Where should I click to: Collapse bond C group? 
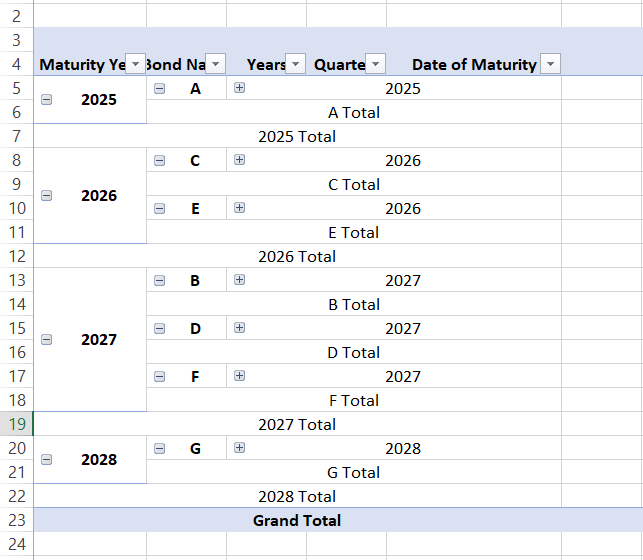point(160,160)
